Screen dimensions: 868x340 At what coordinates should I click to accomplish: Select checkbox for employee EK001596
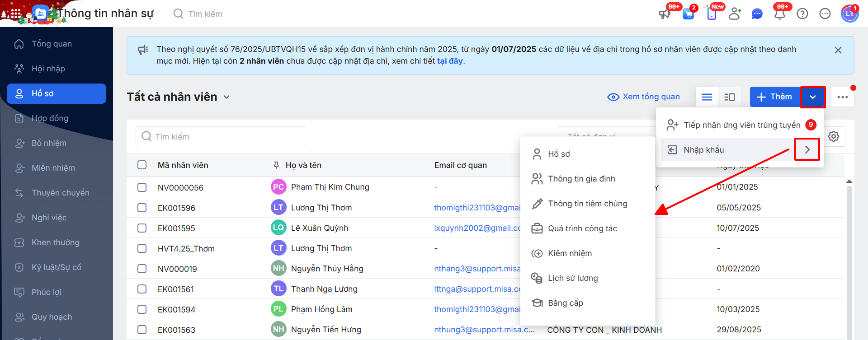[142, 208]
